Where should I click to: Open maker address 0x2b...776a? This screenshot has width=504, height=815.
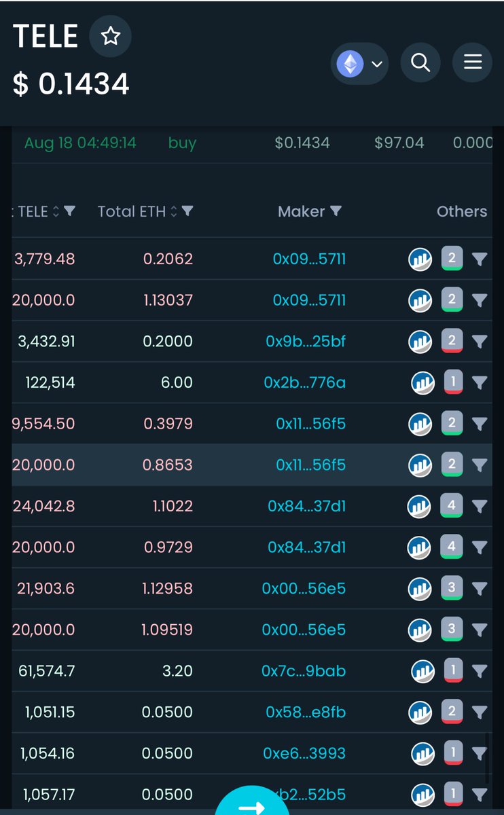[304, 382]
